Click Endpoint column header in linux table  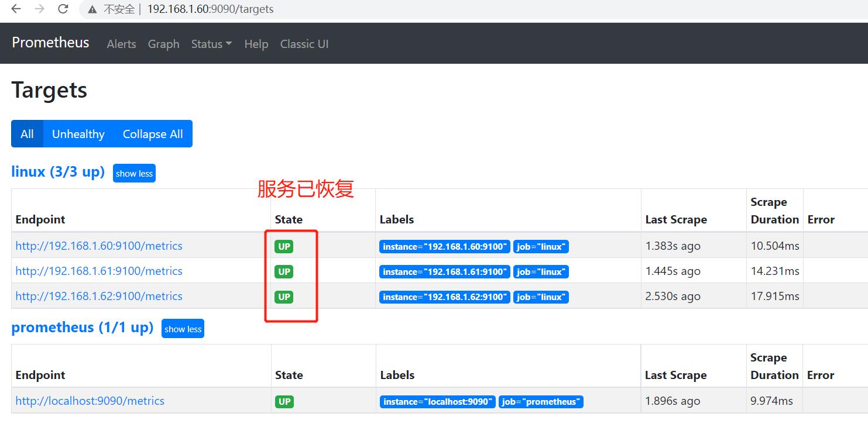[40, 219]
